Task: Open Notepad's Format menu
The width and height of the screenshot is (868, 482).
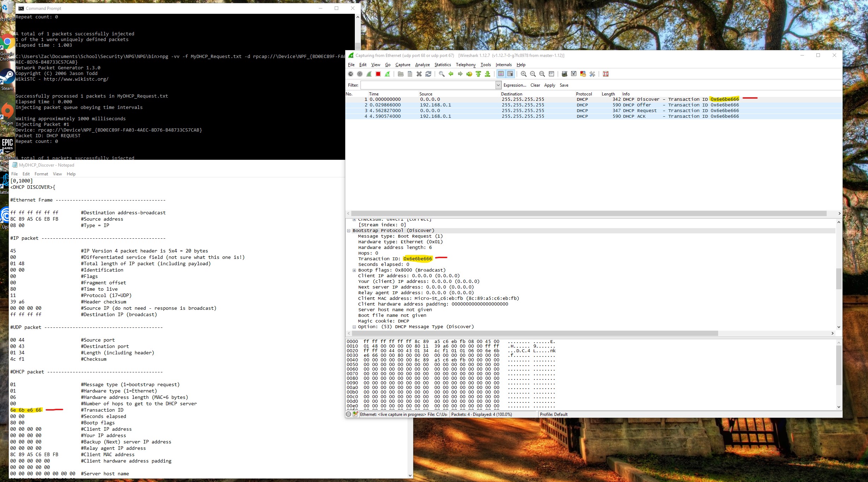Action: [x=41, y=174]
